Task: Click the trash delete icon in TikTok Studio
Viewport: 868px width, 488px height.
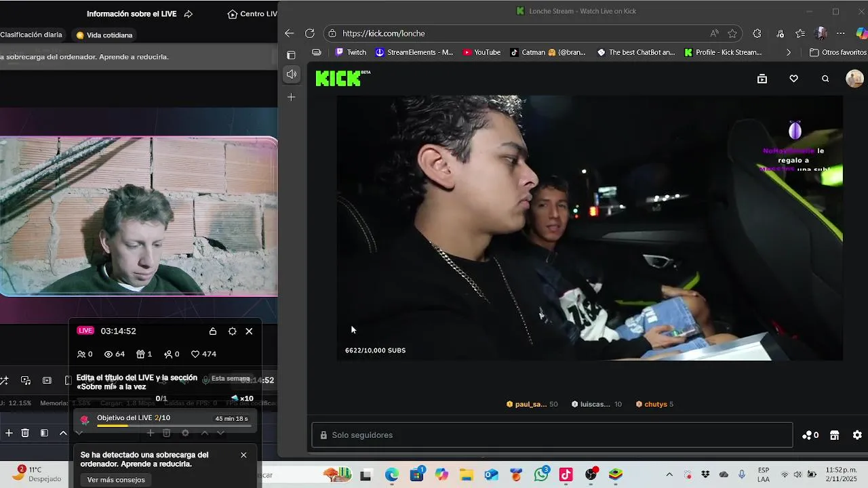Action: (25, 433)
